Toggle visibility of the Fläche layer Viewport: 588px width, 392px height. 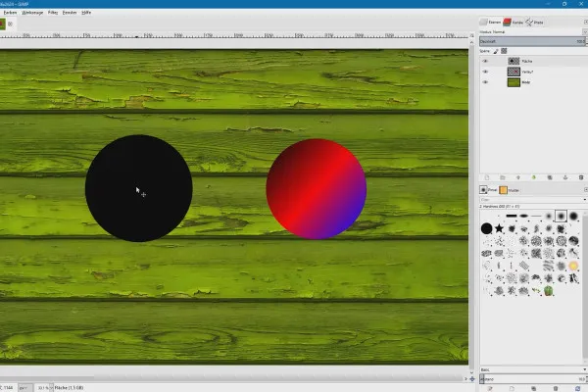(x=485, y=60)
